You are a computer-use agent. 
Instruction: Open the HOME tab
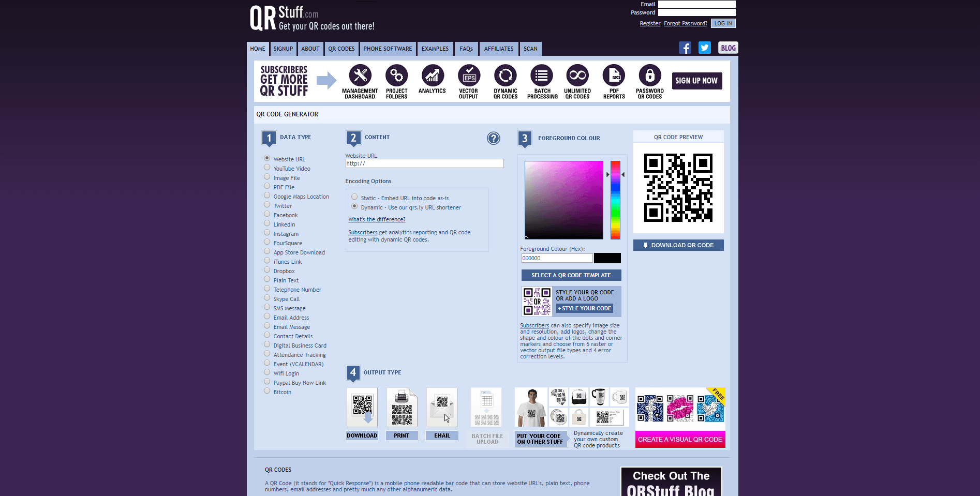click(x=258, y=49)
